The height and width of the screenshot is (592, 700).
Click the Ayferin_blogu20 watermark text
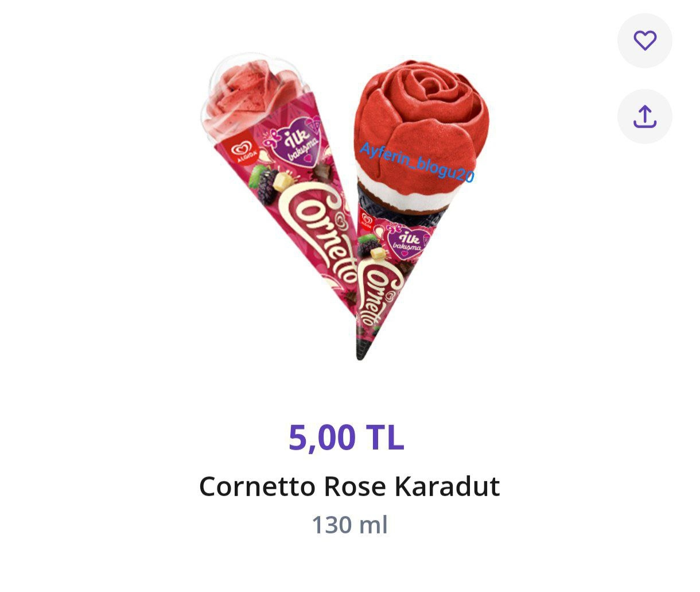pyautogui.click(x=417, y=162)
